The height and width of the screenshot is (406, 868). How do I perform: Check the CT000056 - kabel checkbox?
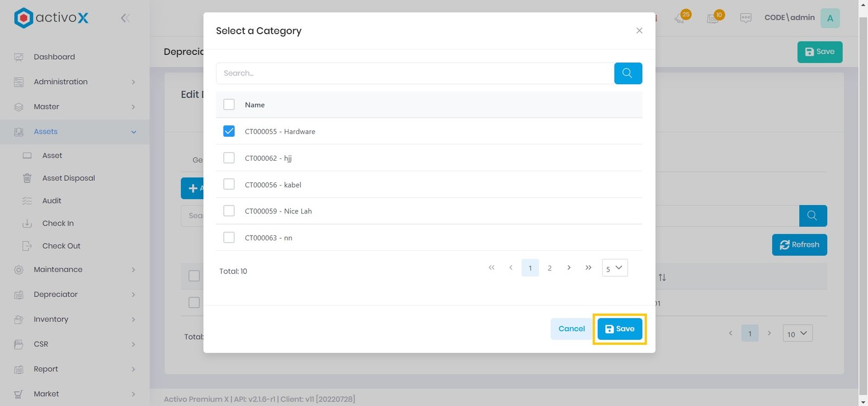tap(229, 185)
